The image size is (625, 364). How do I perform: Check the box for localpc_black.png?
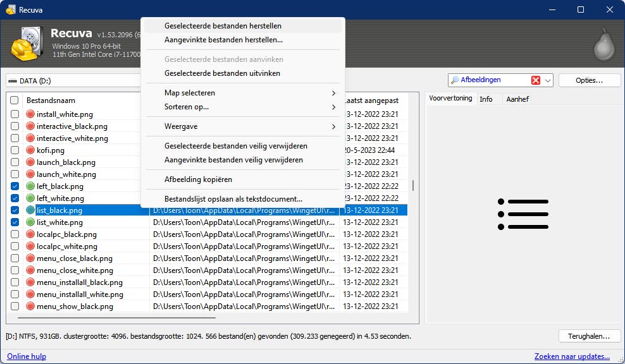(15, 234)
